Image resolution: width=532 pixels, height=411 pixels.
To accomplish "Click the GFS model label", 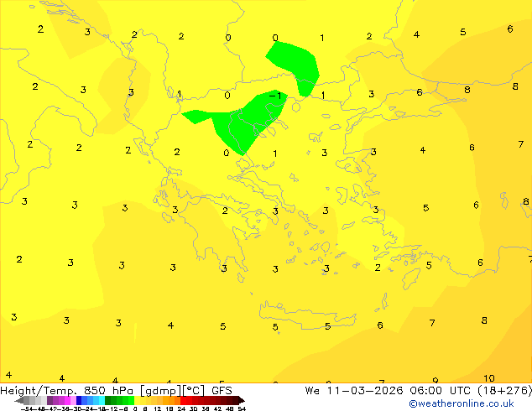I will (222, 391).
